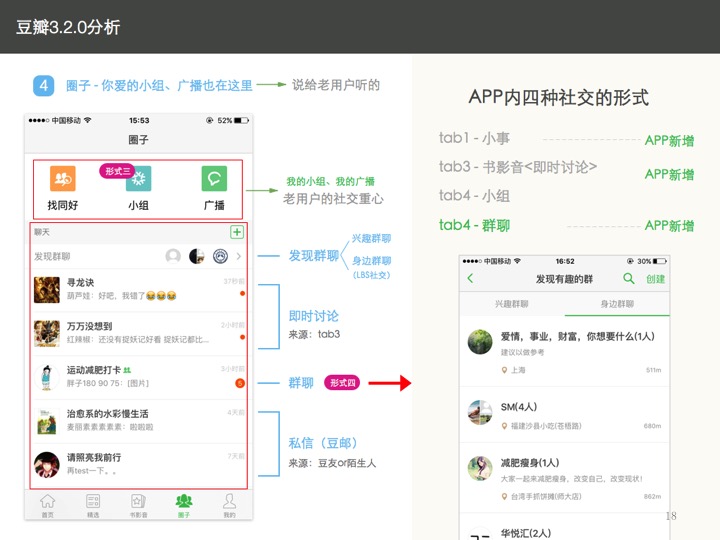Open the 爱情，事业，财富 group avatar
Screen dimensions: 720x540
(x=480, y=342)
